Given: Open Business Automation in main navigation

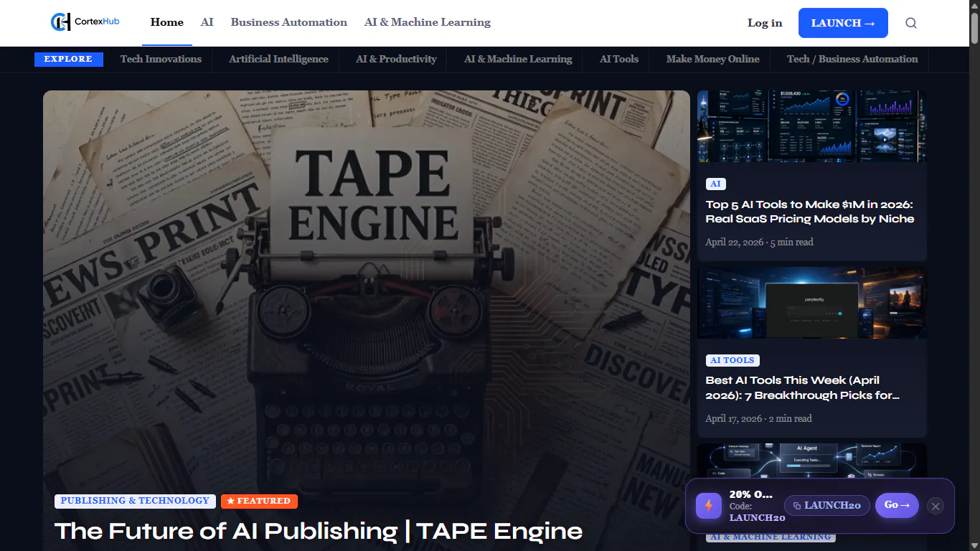Looking at the screenshot, I should 289,22.
